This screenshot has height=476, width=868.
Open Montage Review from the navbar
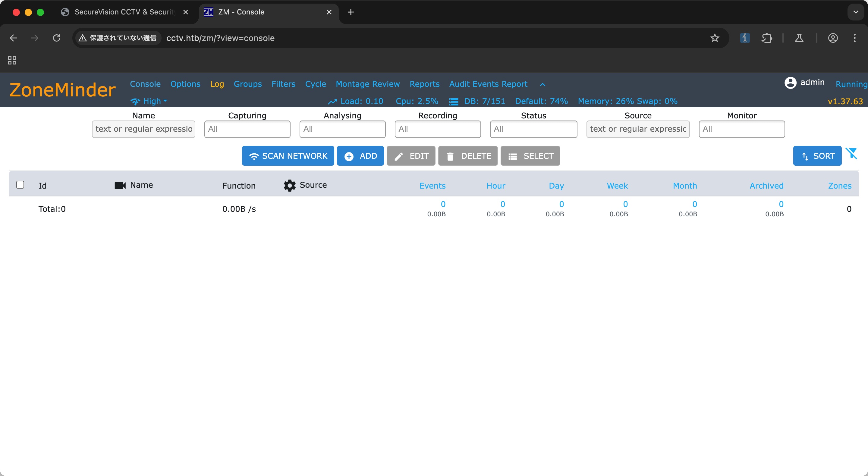[368, 84]
